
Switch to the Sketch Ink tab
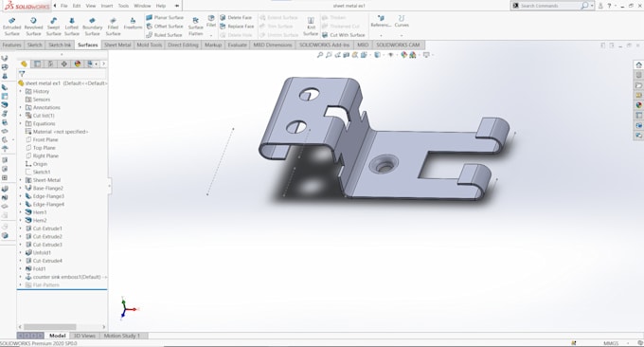click(x=60, y=45)
